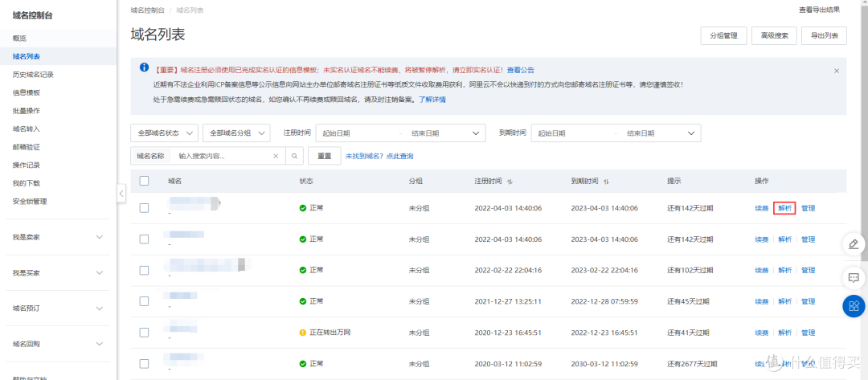Viewport: 868px width, 380px height.
Task: Click 续费 for row with 102天过期
Action: coord(762,270)
